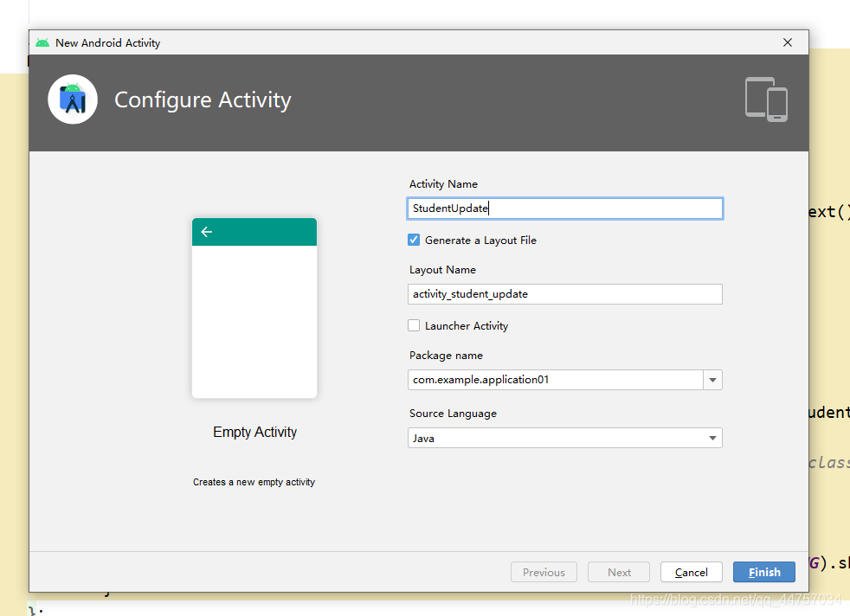Click the Package name label
The width and height of the screenshot is (850, 616).
[x=446, y=356]
